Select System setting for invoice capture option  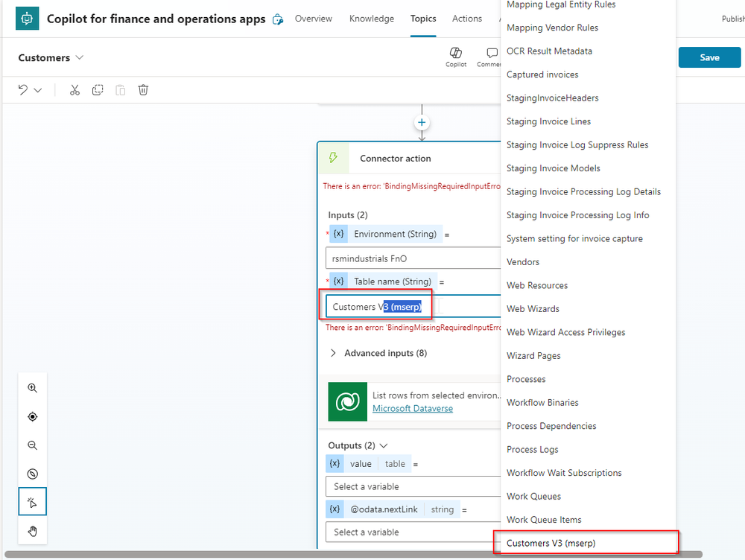[589, 238]
